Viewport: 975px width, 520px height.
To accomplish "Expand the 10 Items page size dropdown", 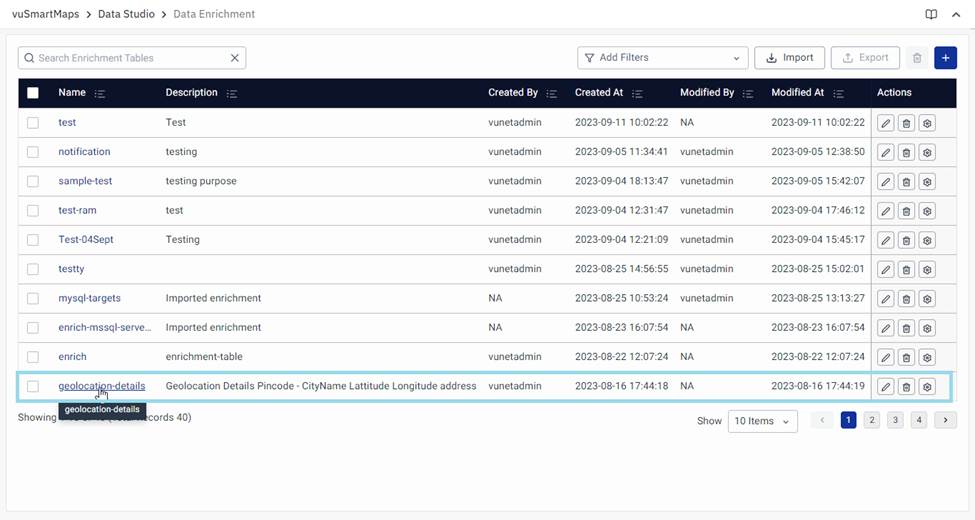I will click(762, 421).
